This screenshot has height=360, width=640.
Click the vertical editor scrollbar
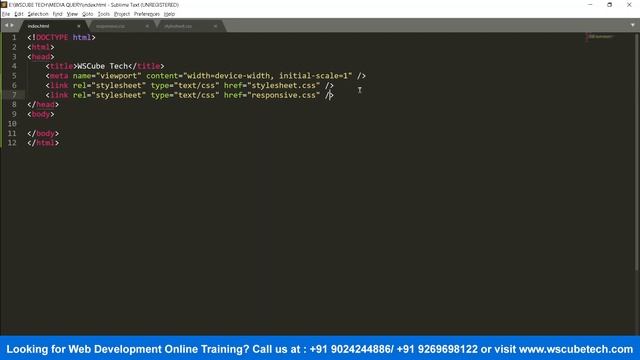tap(637, 151)
